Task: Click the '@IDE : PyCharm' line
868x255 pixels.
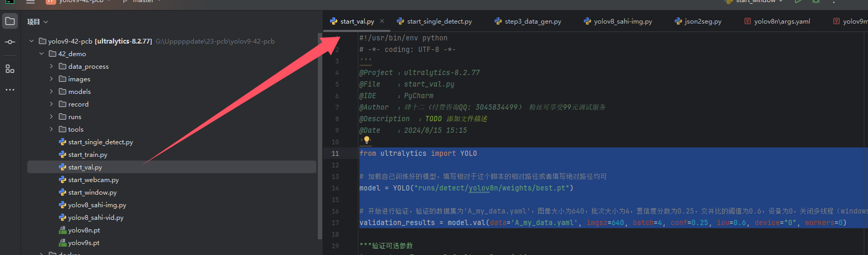Action: 397,95
